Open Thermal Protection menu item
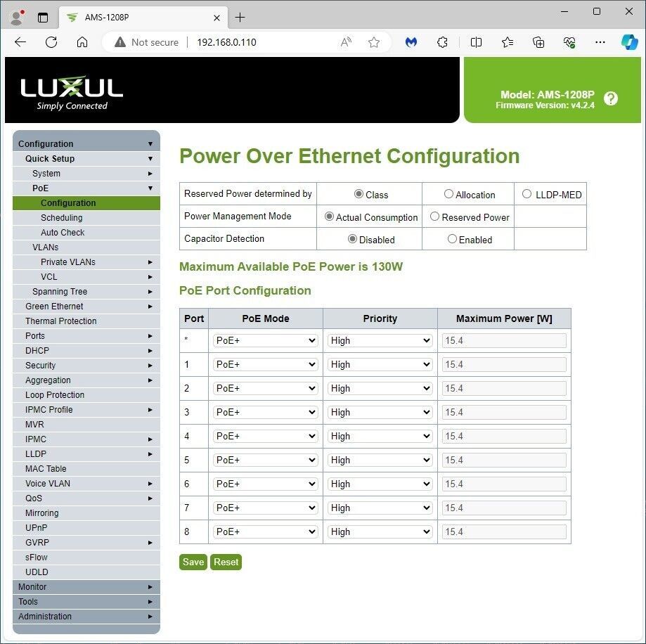This screenshot has width=646, height=644. point(86,321)
